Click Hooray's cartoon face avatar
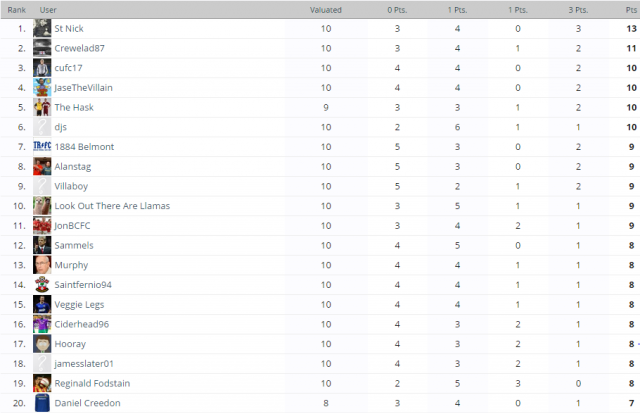This screenshot has width=640, height=413. click(42, 344)
